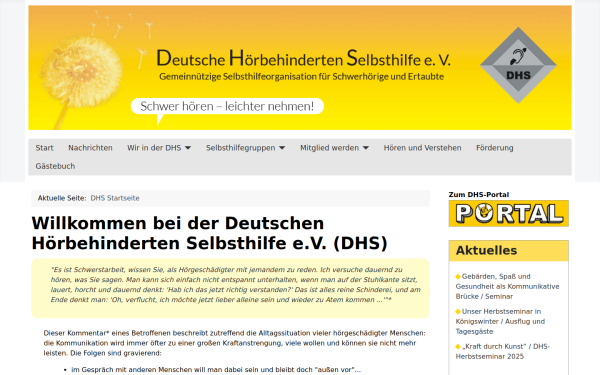Open the Wir in der DHS menu
The image size is (600, 375).
click(x=154, y=148)
